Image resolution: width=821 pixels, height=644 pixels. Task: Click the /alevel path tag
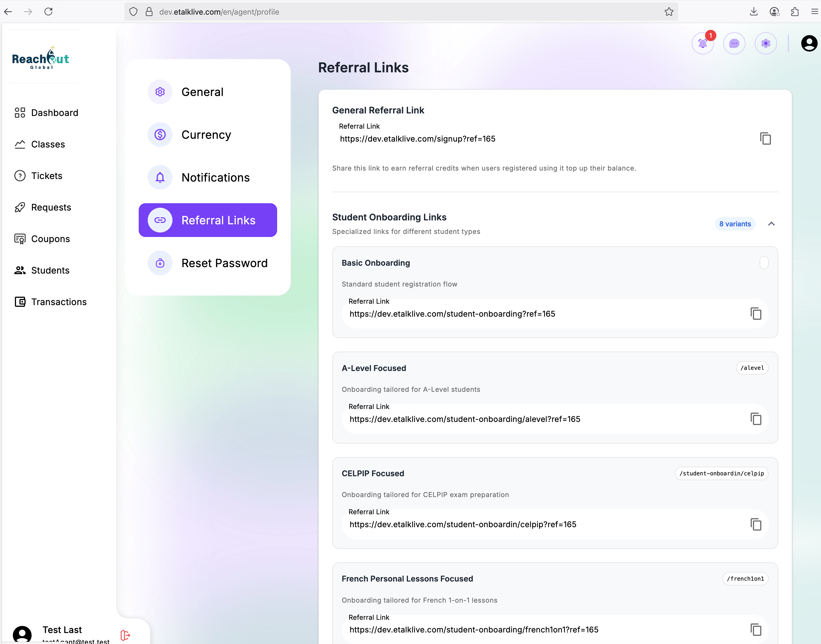click(x=752, y=368)
